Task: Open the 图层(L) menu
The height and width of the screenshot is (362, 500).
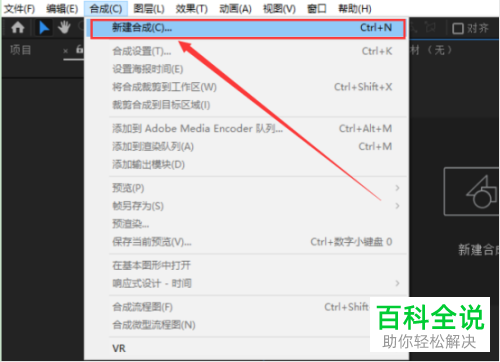Action: coord(149,9)
